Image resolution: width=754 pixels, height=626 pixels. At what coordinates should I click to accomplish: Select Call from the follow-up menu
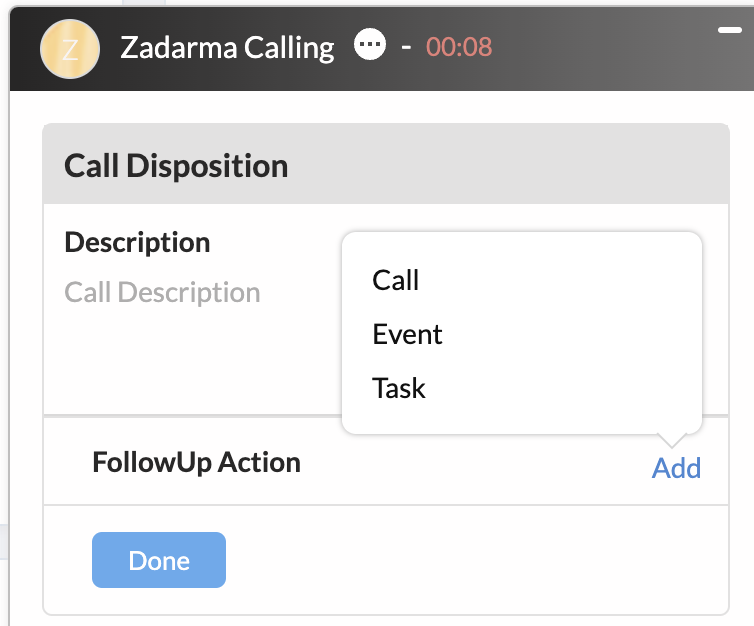coord(396,280)
